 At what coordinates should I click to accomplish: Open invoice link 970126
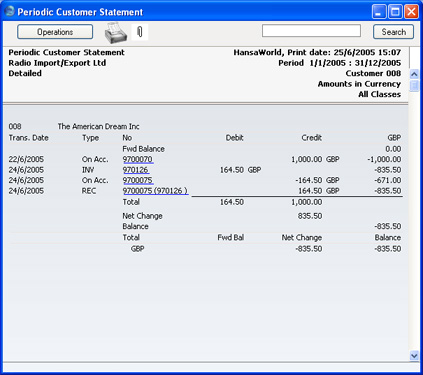(x=135, y=170)
